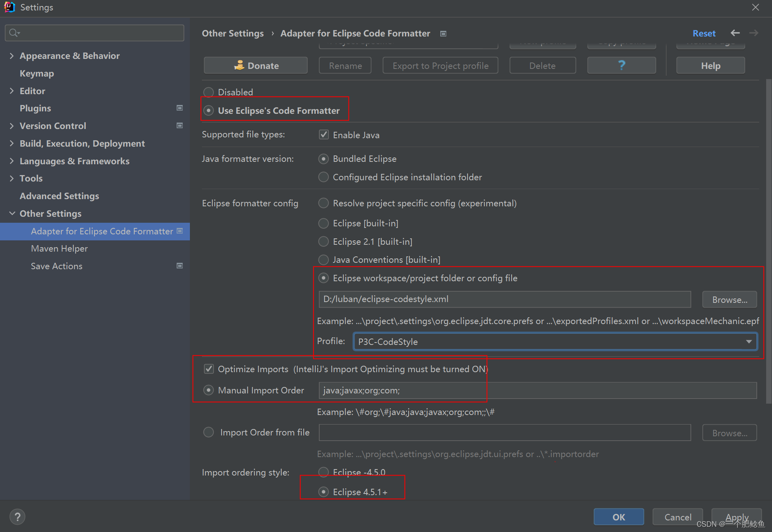Click project-level icon next to Version Control
The height and width of the screenshot is (532, 772).
180,125
